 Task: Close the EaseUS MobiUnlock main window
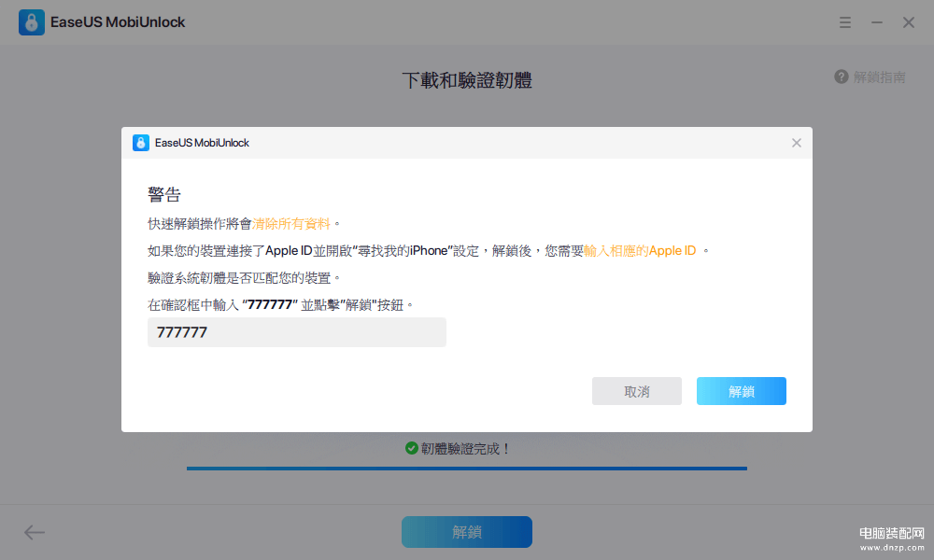point(909,22)
